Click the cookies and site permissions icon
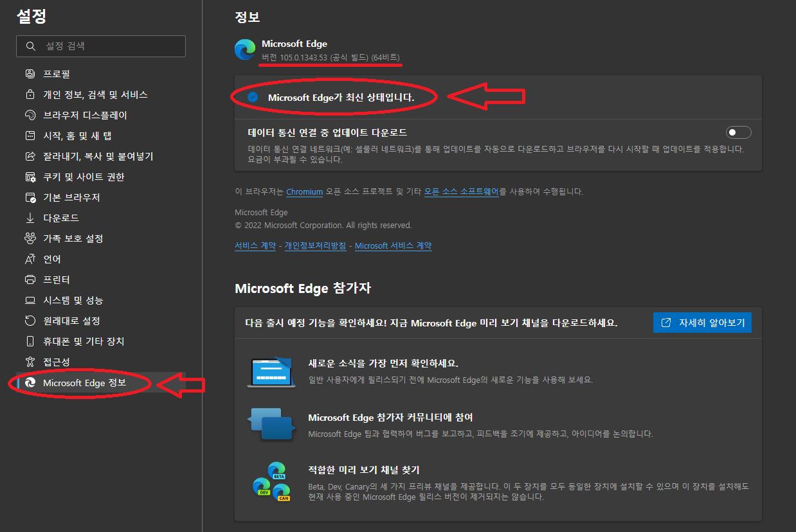The image size is (796, 532). pyautogui.click(x=30, y=177)
